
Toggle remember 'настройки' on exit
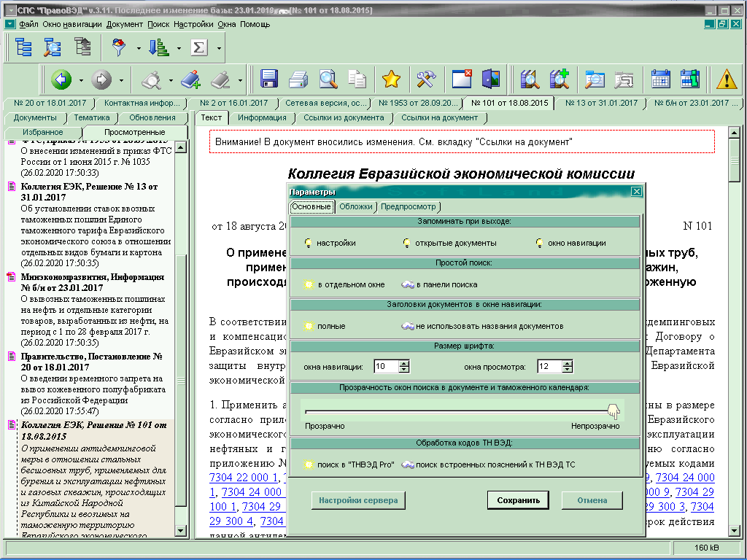click(330, 243)
